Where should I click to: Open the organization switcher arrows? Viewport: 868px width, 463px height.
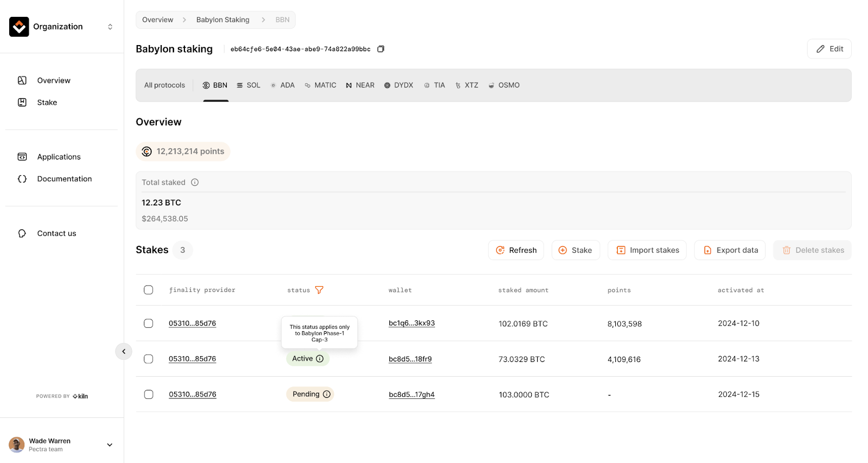[110, 27]
